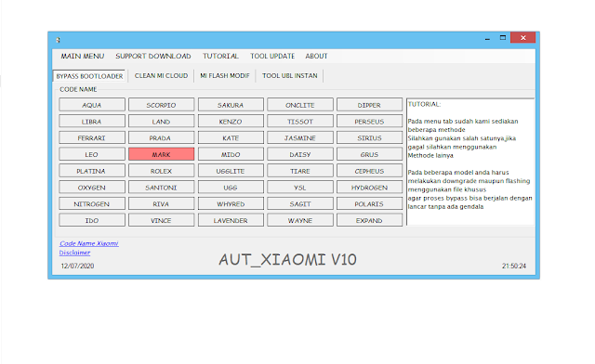Click the PRADA button

pyautogui.click(x=161, y=137)
